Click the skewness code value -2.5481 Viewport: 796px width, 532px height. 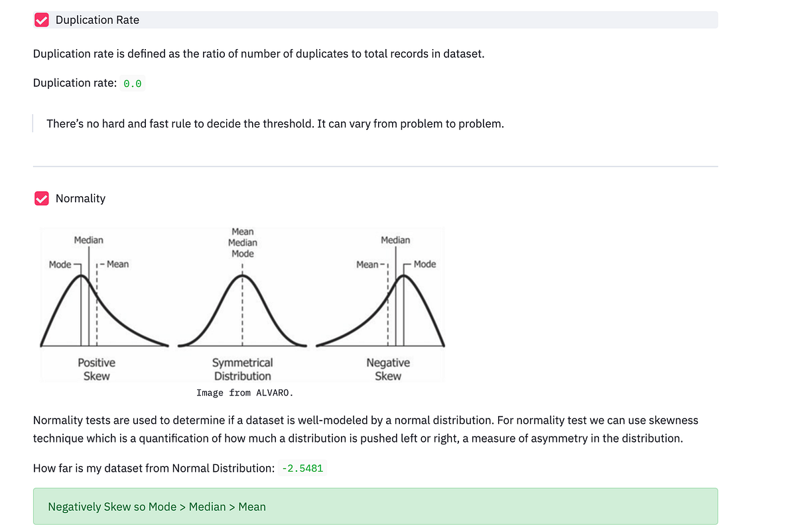(302, 468)
